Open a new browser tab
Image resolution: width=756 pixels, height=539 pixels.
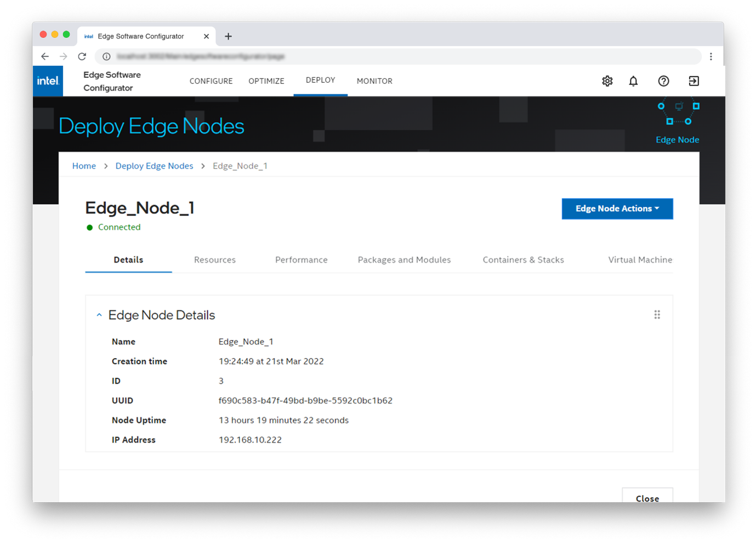click(x=228, y=37)
